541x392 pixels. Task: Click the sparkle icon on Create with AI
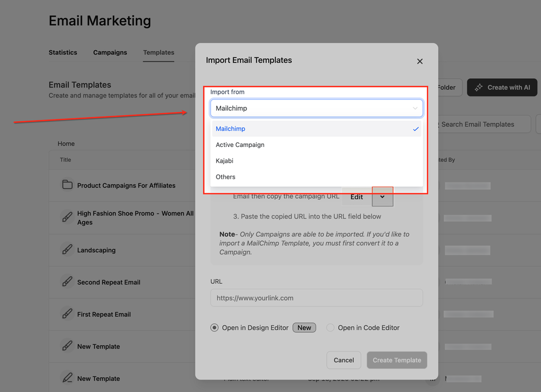(x=478, y=88)
